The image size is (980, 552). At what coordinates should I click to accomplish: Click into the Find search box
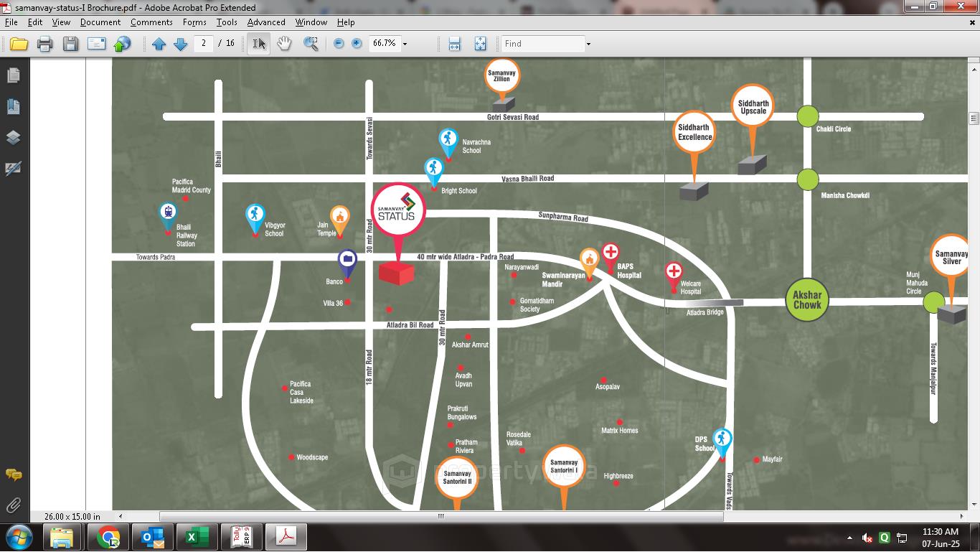coord(543,44)
